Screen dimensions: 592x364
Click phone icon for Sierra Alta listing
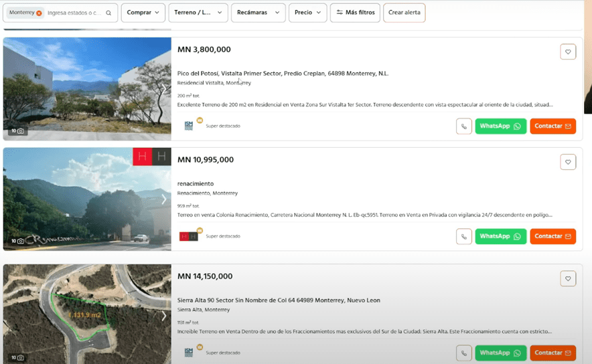(464, 353)
